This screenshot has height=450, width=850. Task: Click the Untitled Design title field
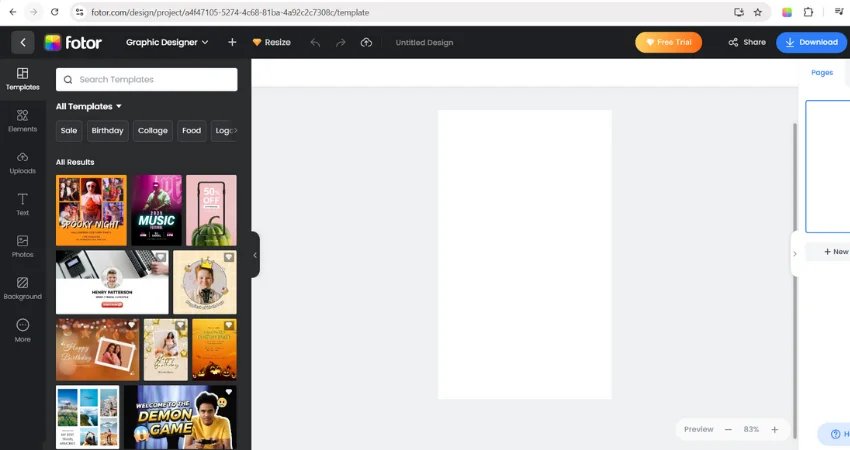(424, 42)
